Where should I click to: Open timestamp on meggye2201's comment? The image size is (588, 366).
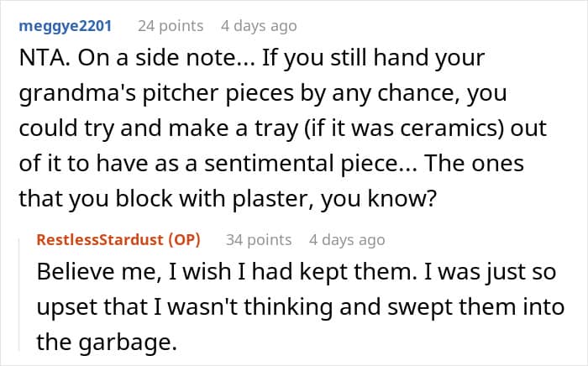click(259, 26)
